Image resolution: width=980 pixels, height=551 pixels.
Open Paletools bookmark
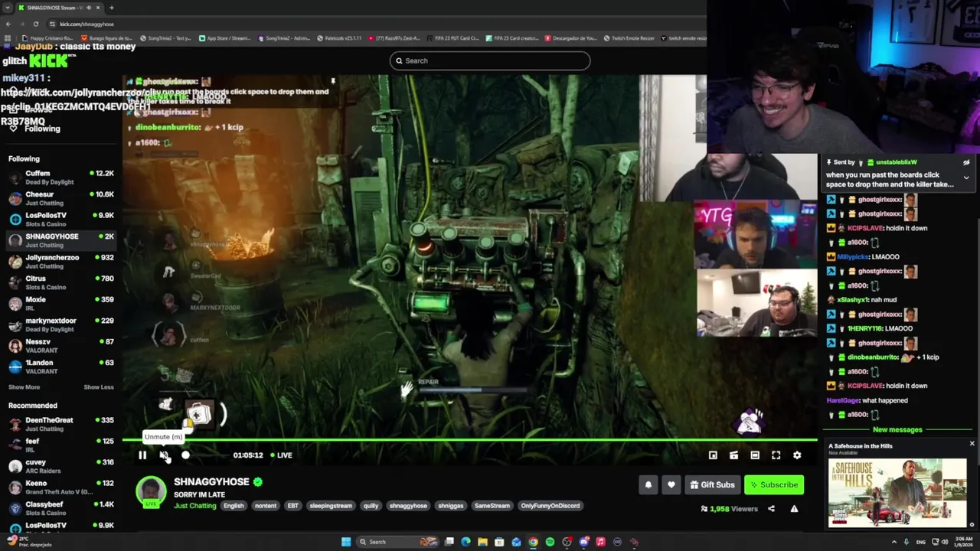339,38
